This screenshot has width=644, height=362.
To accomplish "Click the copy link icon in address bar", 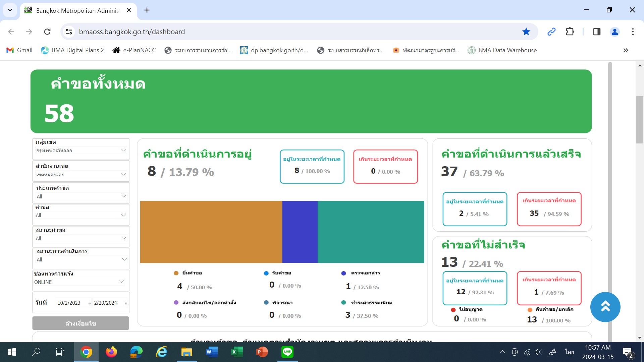I will click(x=551, y=32).
